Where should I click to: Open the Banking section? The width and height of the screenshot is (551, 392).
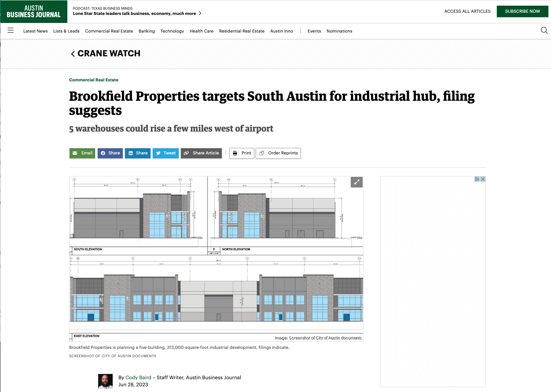tap(147, 31)
